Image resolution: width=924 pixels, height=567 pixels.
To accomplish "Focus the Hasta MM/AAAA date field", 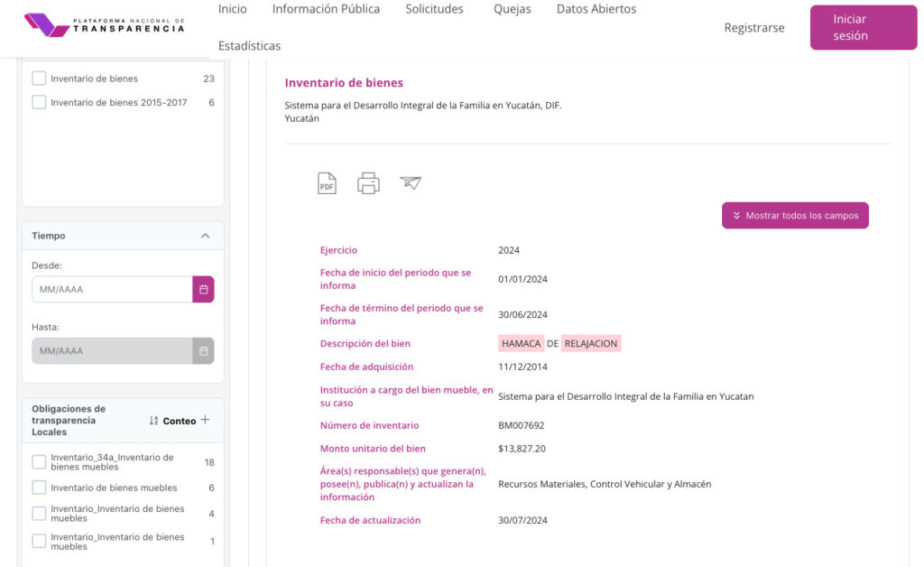I will coord(112,350).
